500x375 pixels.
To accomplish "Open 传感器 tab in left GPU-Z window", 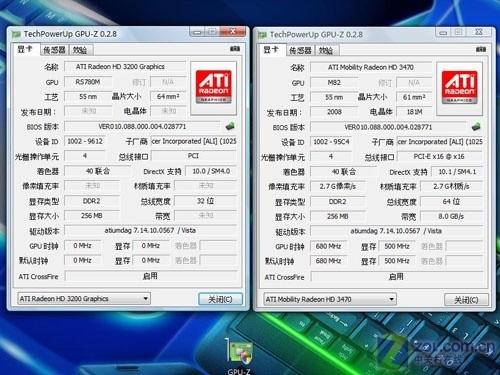I will (54, 50).
